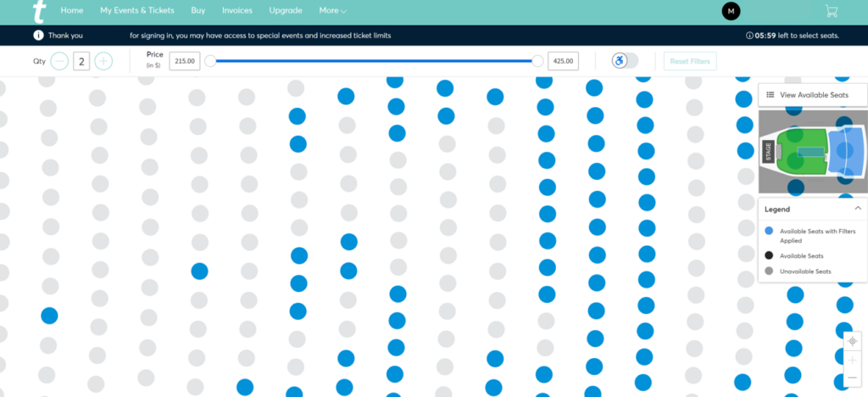
Task: Click the venue overview map thumbnail
Action: (812, 153)
